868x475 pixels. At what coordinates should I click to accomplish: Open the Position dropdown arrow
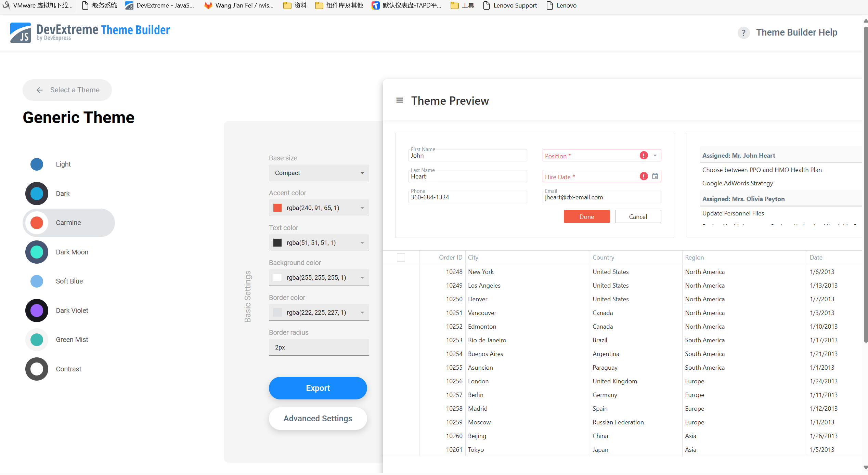[655, 156]
